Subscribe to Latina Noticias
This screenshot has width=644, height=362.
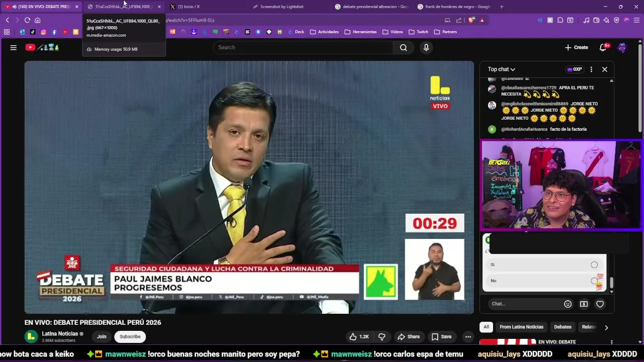pyautogui.click(x=130, y=337)
